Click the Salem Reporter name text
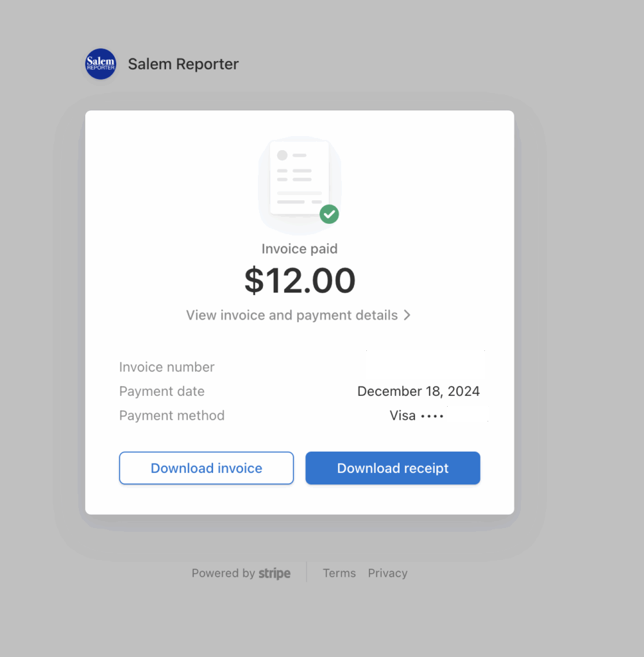 pyautogui.click(x=183, y=64)
